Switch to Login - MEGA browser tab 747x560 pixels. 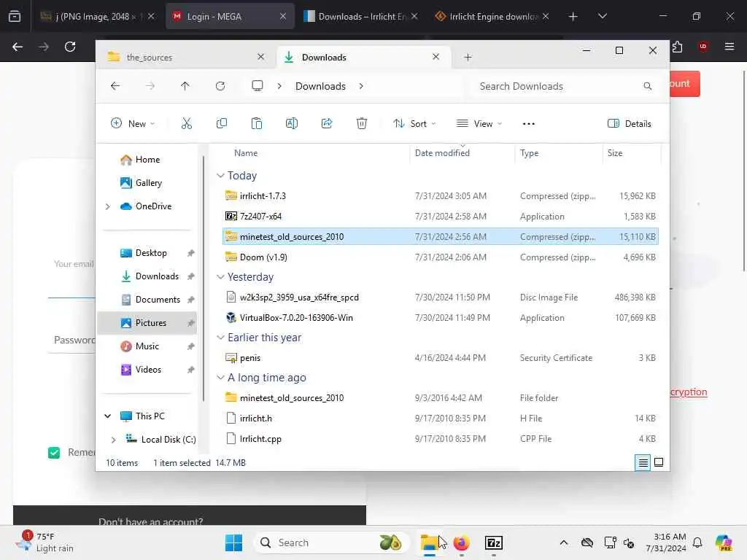coord(230,17)
